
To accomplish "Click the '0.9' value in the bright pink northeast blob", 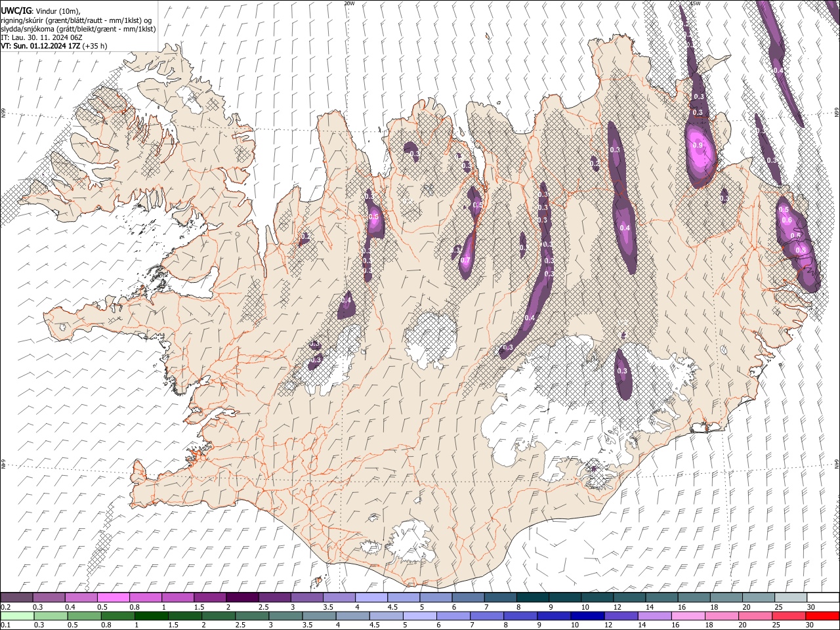I will pos(697,145).
